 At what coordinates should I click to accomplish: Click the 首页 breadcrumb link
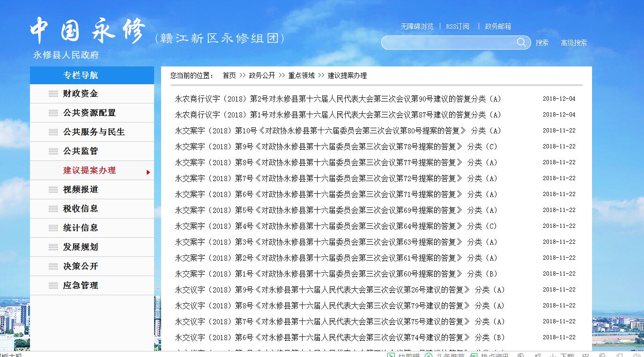click(x=229, y=76)
